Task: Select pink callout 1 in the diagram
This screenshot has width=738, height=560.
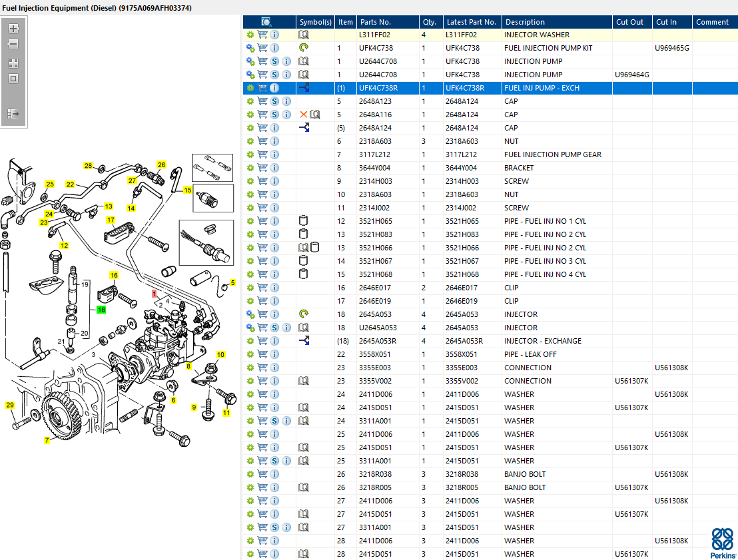Action: tap(154, 294)
